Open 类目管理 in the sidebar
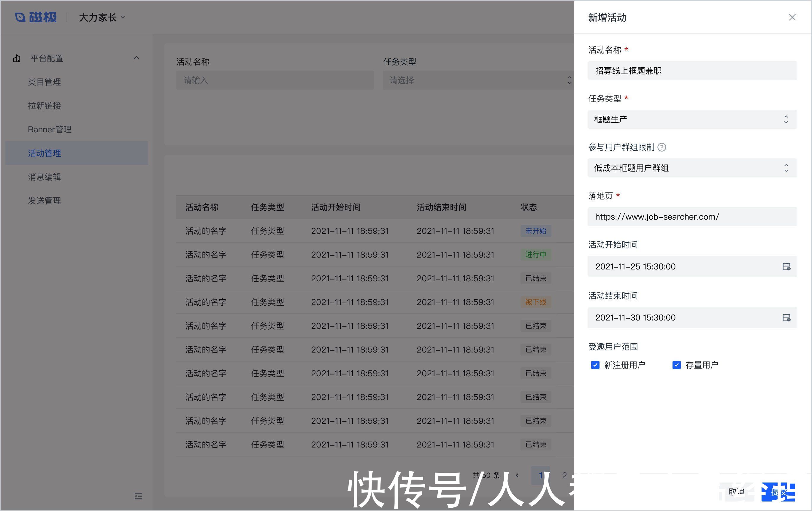 (x=45, y=82)
